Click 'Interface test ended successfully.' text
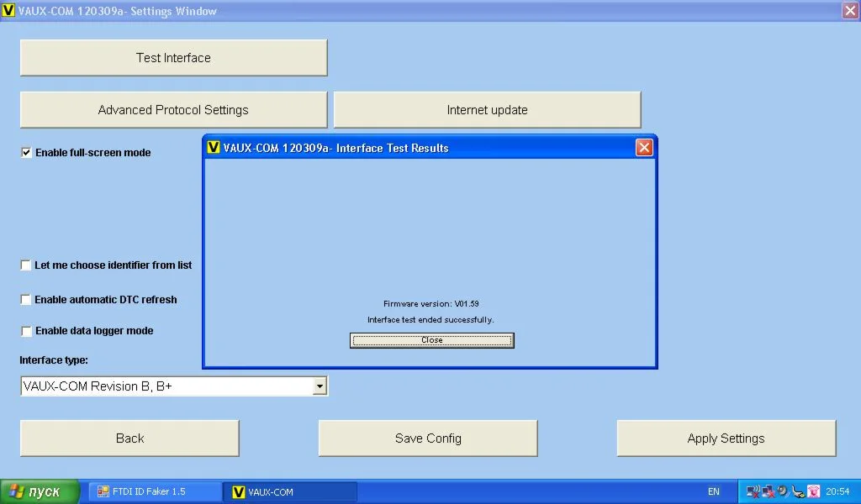Viewport: 861px width, 504px height. [x=430, y=319]
